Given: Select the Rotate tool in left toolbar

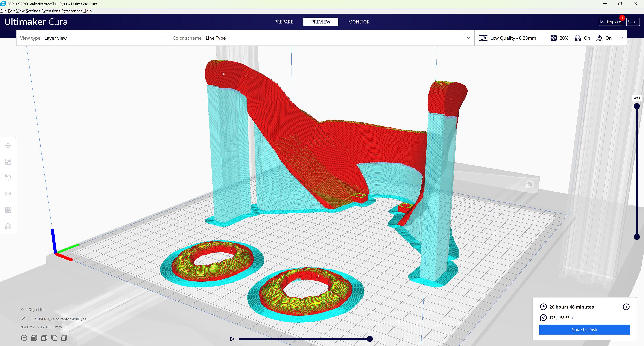Looking at the screenshot, I should tap(8, 178).
